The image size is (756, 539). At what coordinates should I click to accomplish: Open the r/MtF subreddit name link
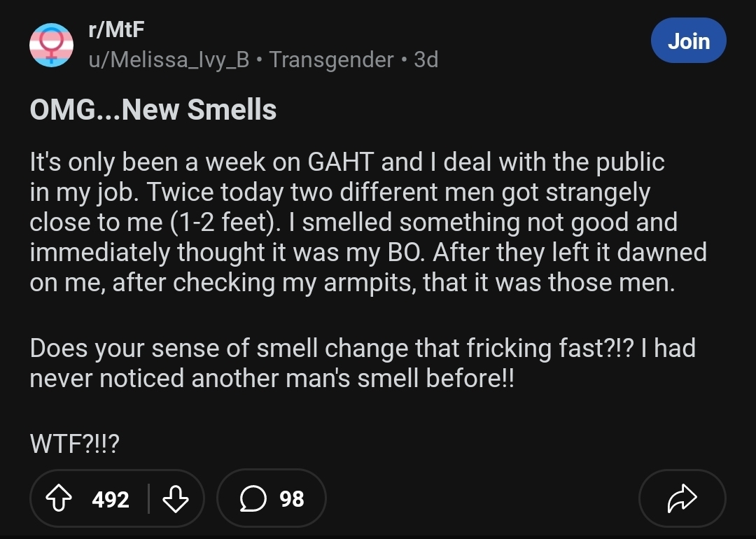[117, 30]
